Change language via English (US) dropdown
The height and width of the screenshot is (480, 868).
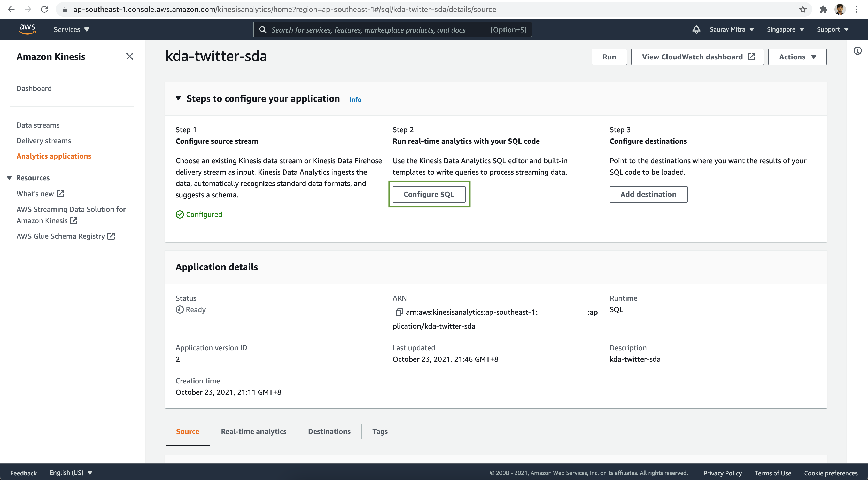tap(71, 473)
